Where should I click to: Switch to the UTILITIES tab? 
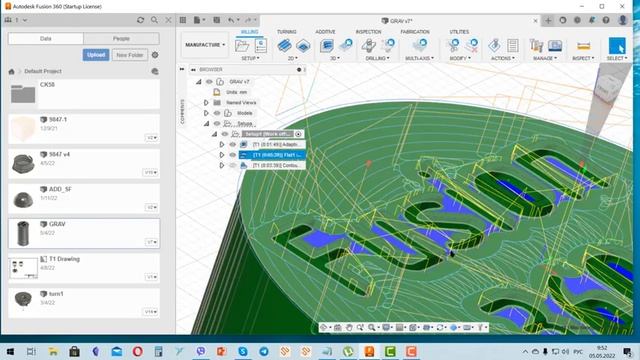pyautogui.click(x=459, y=32)
